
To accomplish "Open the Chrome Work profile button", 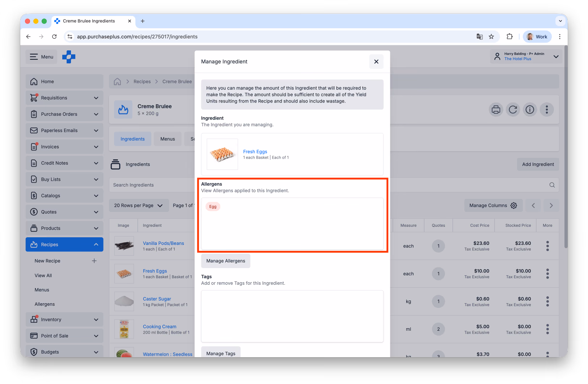I will point(537,37).
